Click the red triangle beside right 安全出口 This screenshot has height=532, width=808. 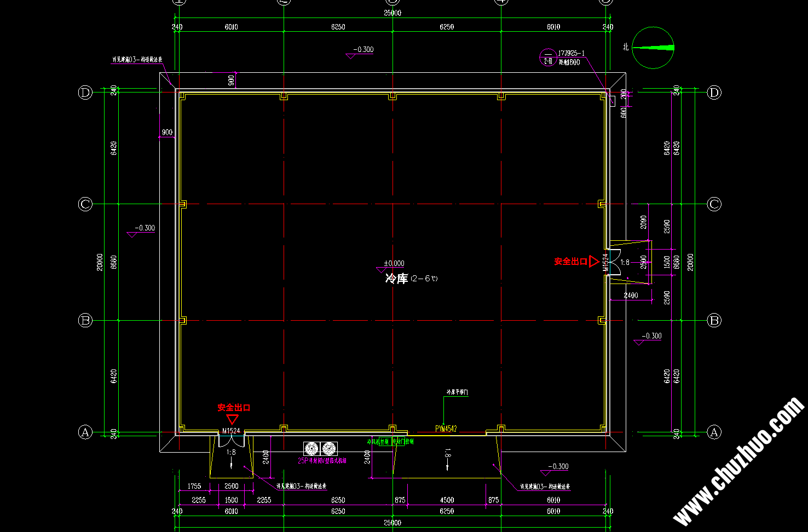pos(593,262)
